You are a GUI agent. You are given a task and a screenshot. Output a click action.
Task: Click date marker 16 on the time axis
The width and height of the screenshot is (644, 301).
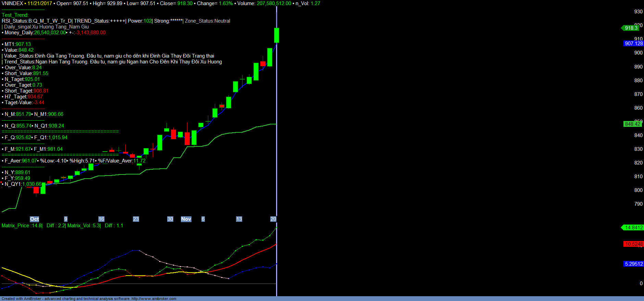[101, 219]
